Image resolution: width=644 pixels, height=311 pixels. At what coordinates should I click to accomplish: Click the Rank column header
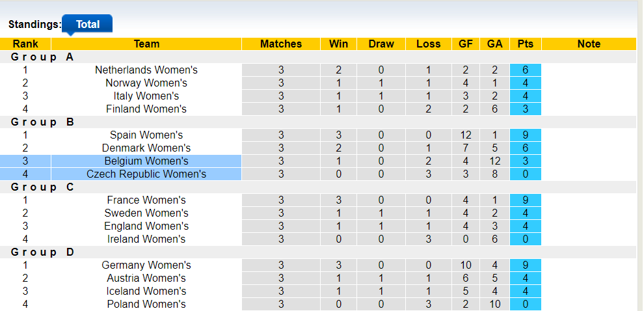(25, 44)
